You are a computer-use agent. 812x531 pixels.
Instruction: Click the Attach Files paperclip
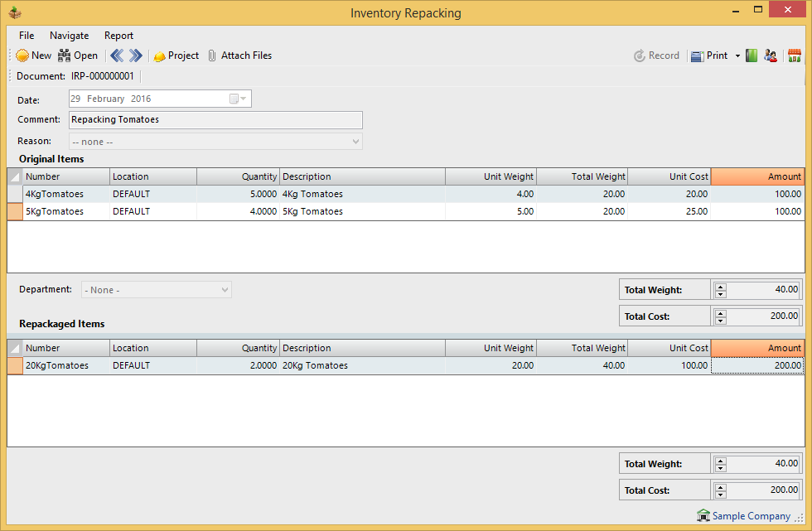[213, 56]
